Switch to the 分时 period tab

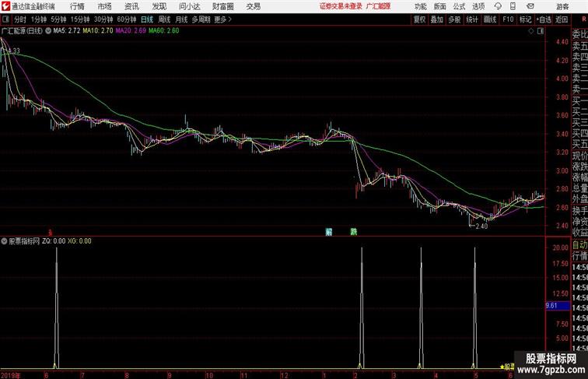point(20,19)
